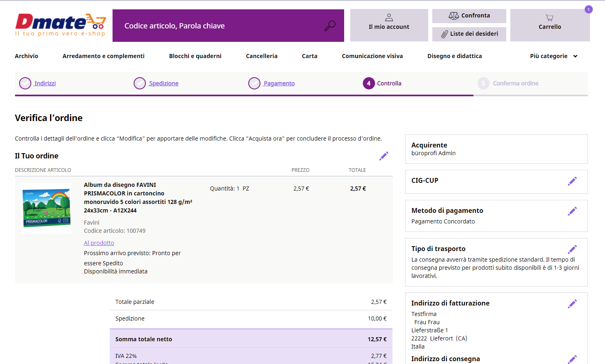Viewport: 605px width, 364px height.
Task: Open Disegno e didattica category
Action: coord(455,56)
